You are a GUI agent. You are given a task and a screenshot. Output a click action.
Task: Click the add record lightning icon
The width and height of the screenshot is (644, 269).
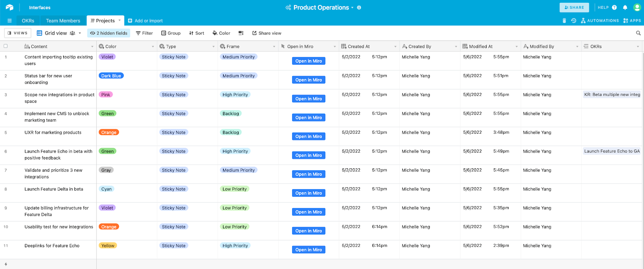pyautogui.click(x=6, y=264)
